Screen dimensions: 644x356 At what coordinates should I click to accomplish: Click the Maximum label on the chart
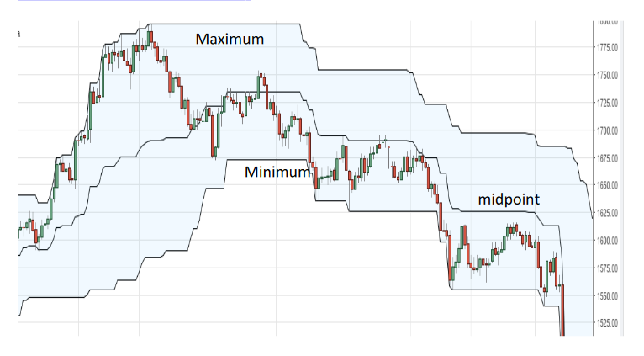tap(230, 39)
